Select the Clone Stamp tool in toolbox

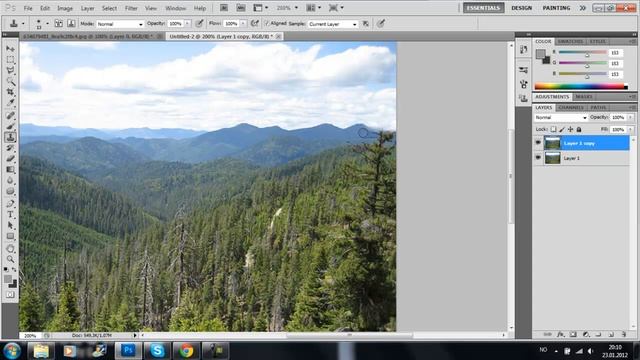point(10,137)
